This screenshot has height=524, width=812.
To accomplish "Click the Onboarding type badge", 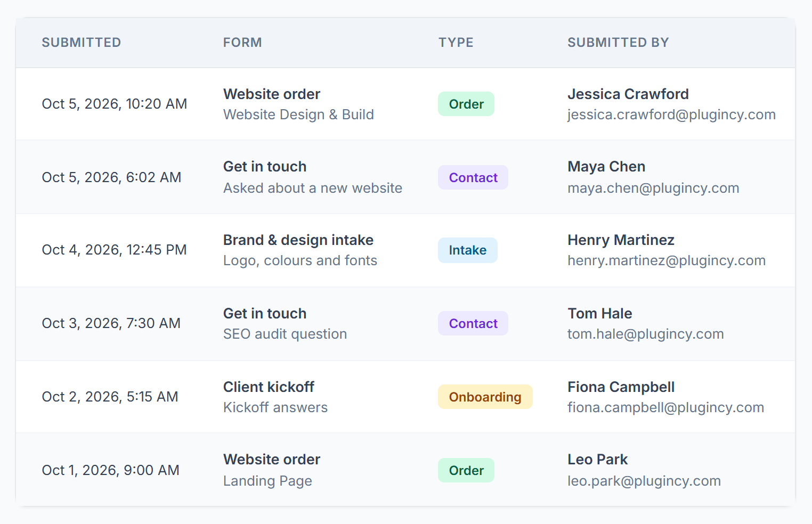I will coord(485,397).
